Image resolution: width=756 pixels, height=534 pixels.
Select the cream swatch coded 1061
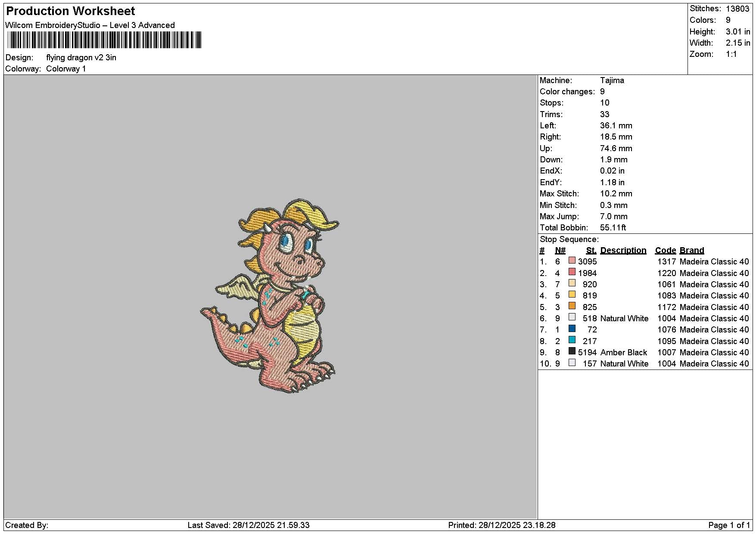572,283
